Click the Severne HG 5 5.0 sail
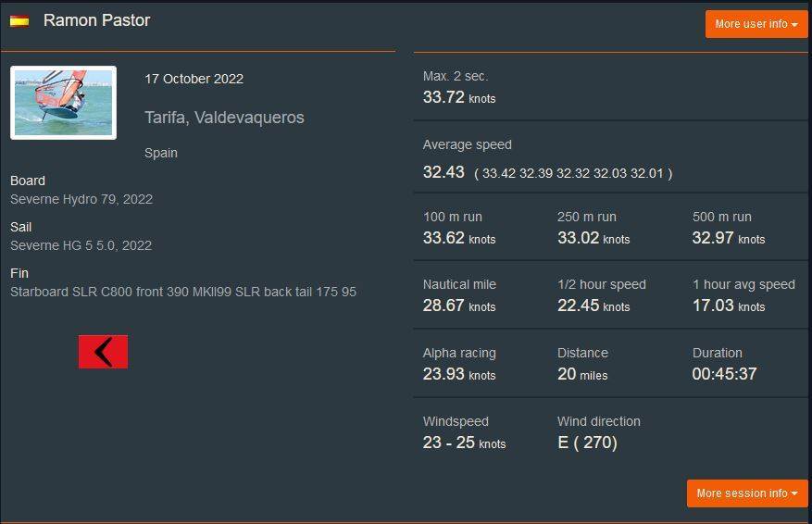 [x=81, y=245]
